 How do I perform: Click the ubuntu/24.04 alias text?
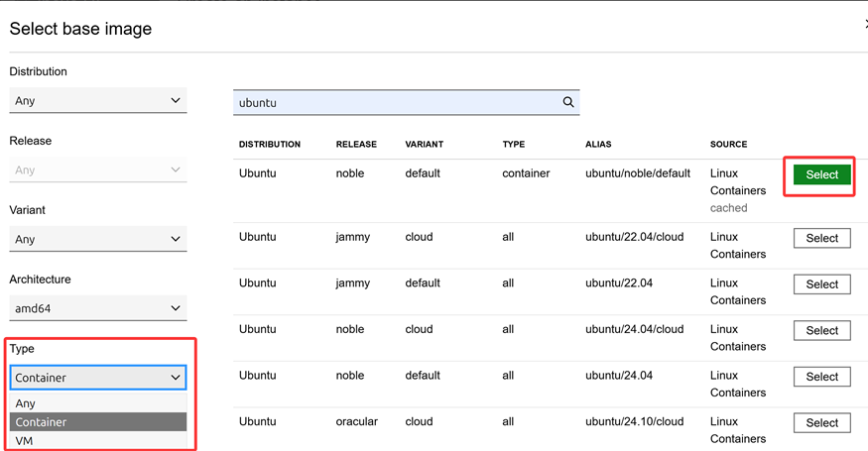click(x=619, y=376)
